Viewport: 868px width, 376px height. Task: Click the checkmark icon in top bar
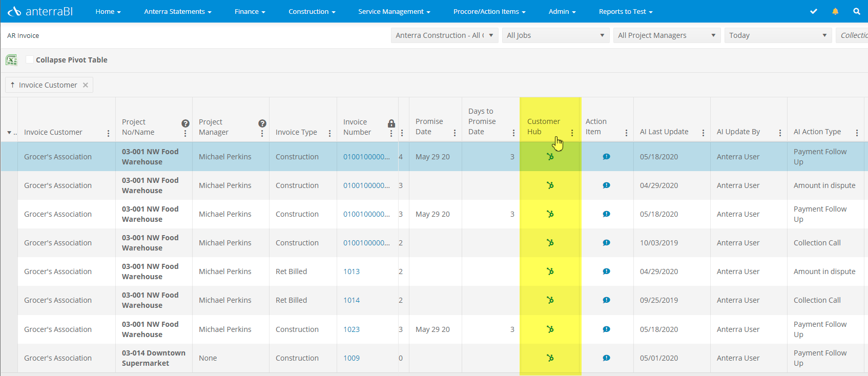tap(813, 11)
